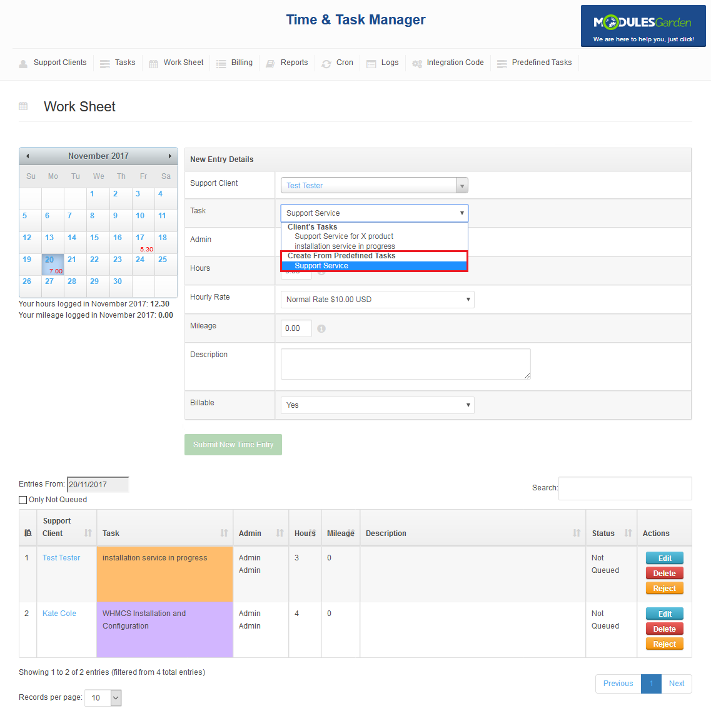Click the Cron refresh icon
This screenshot has width=711, height=728.
(326, 64)
